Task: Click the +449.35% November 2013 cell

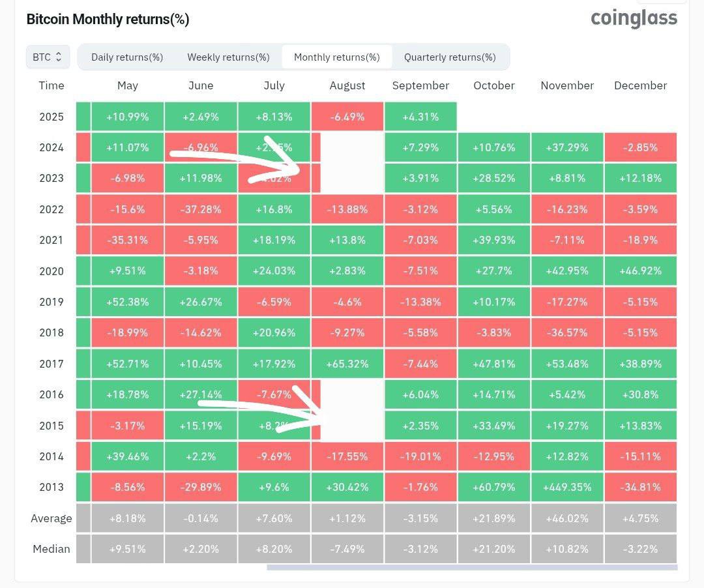Action: pyautogui.click(x=567, y=487)
